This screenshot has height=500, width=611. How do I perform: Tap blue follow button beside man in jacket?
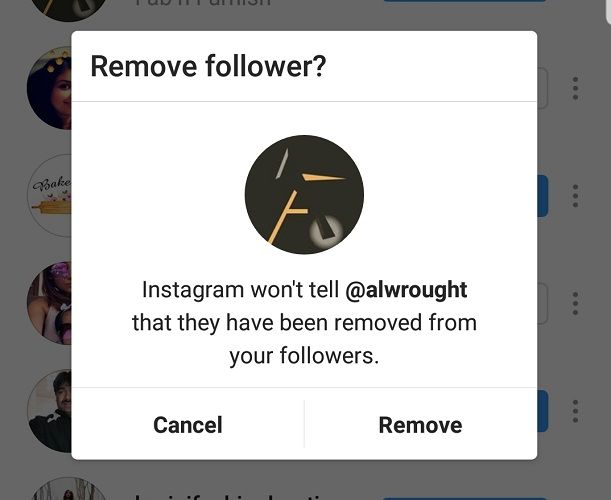(543, 411)
